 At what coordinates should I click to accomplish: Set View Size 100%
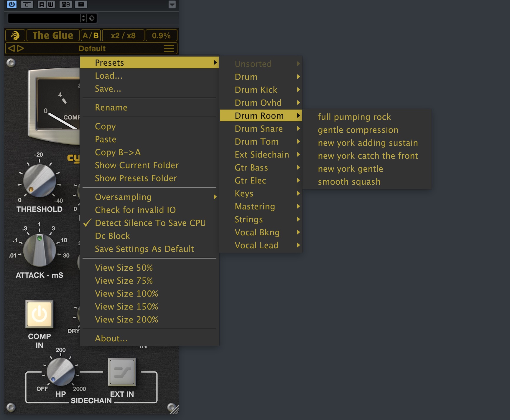(149, 294)
